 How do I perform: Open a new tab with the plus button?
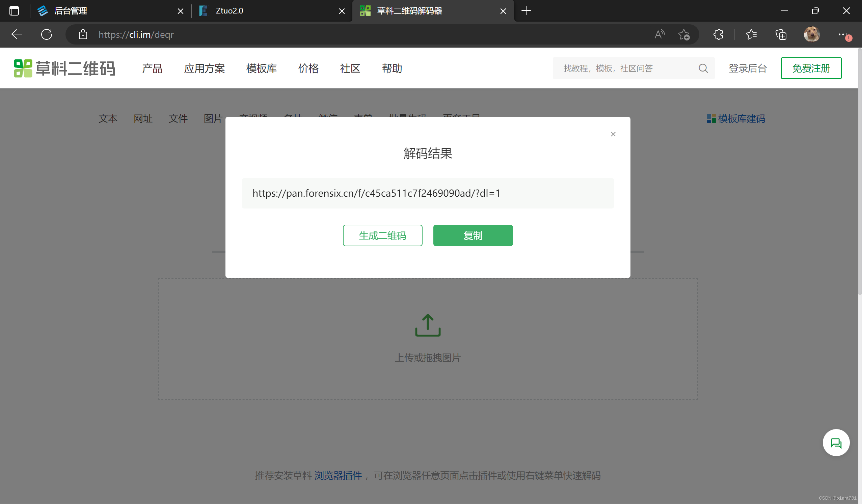click(x=526, y=11)
